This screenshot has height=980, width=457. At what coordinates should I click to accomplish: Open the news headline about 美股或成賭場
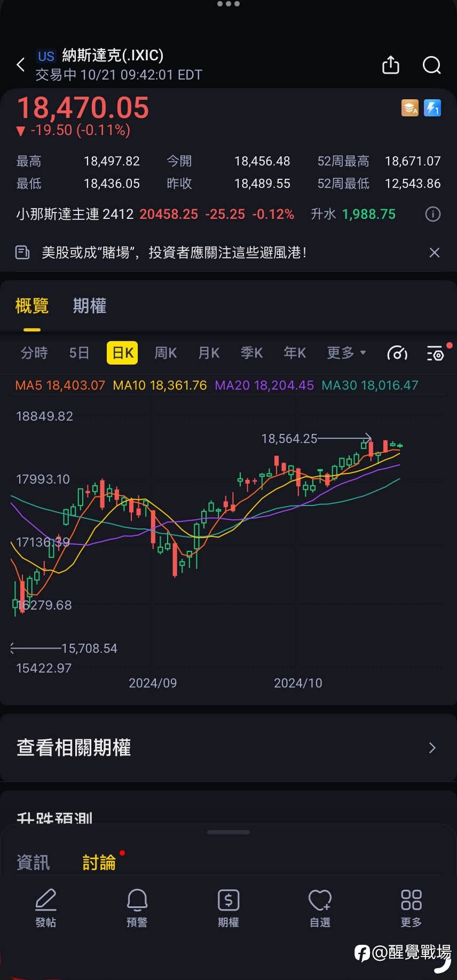pos(174,252)
